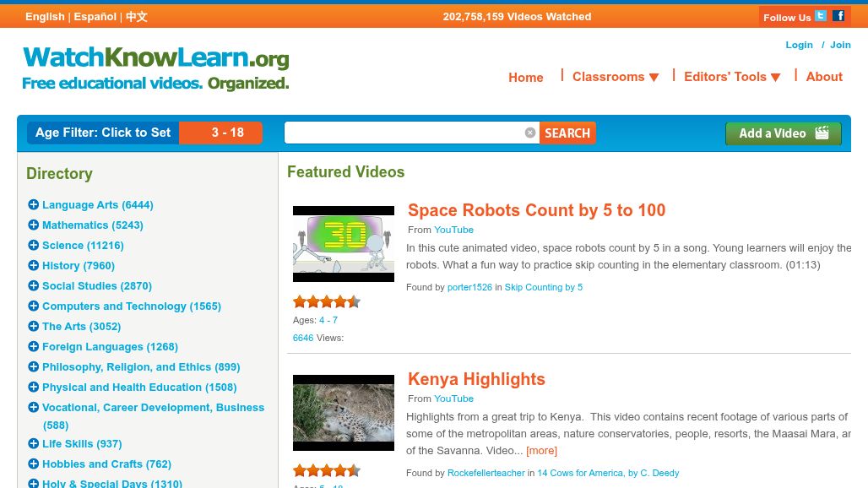Expand the History category plus icon

(33, 266)
